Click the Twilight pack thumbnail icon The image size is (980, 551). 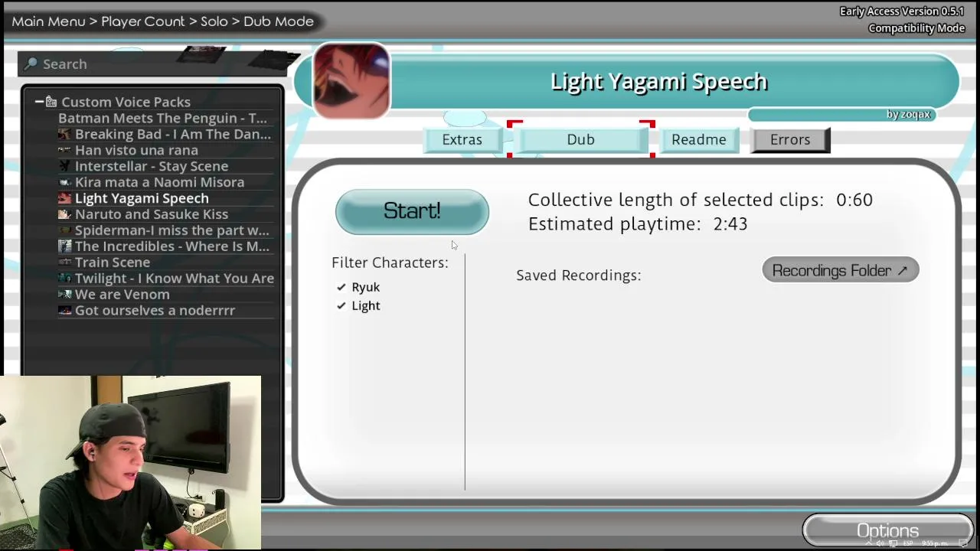tap(65, 279)
